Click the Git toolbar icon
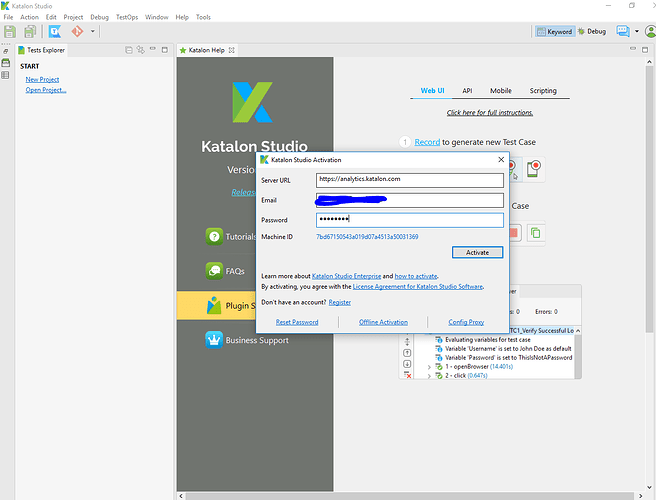 [x=77, y=31]
